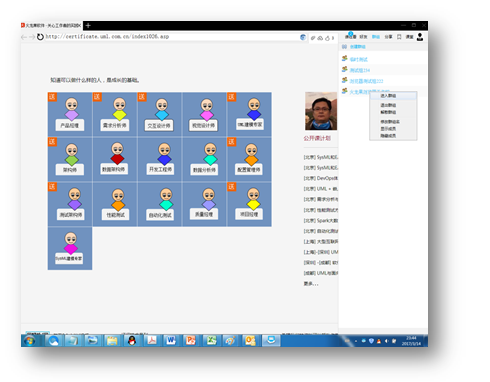This screenshot has width=490, height=382.
Task: Click the 更多... link under course list
Action: [311, 284]
